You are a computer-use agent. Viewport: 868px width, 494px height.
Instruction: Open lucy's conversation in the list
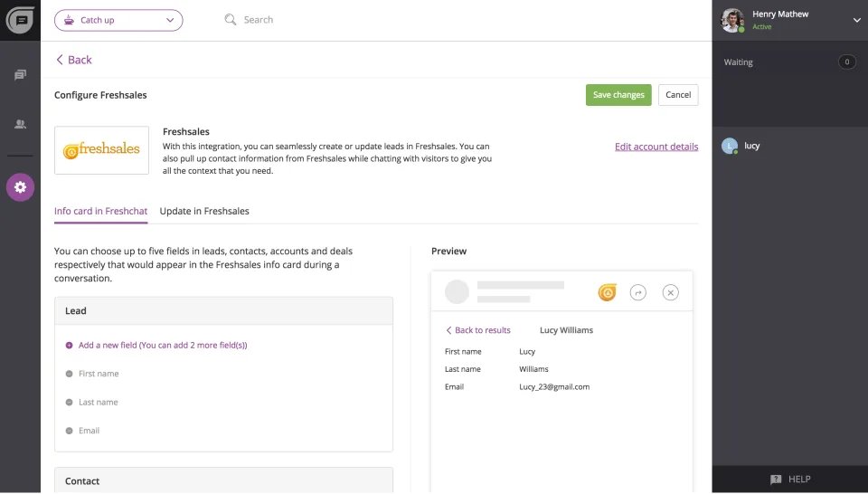click(x=789, y=146)
